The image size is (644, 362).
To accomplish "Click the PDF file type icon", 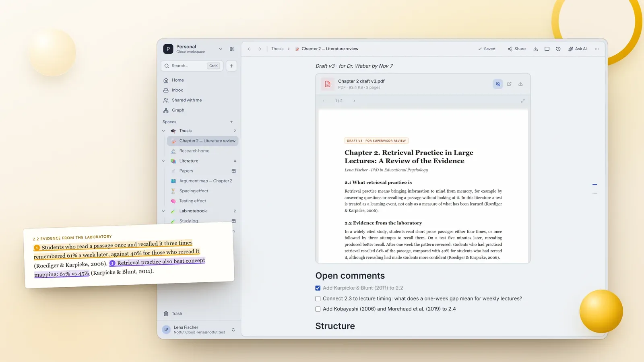I will tap(328, 84).
